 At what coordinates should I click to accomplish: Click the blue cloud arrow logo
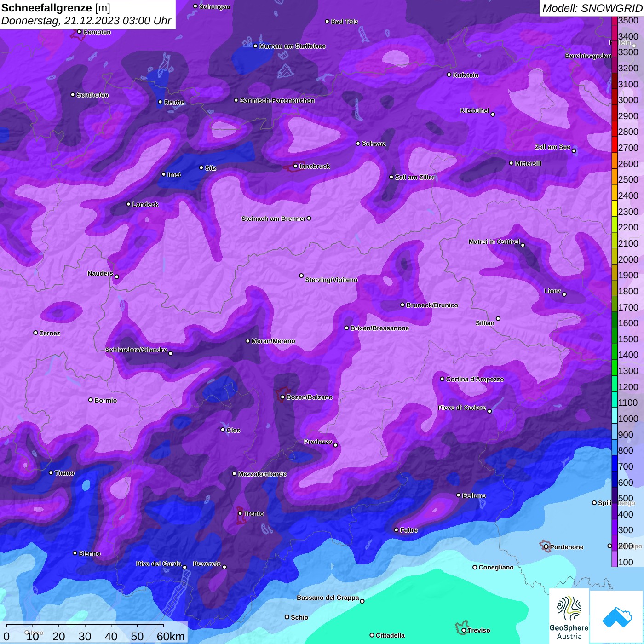(617, 617)
